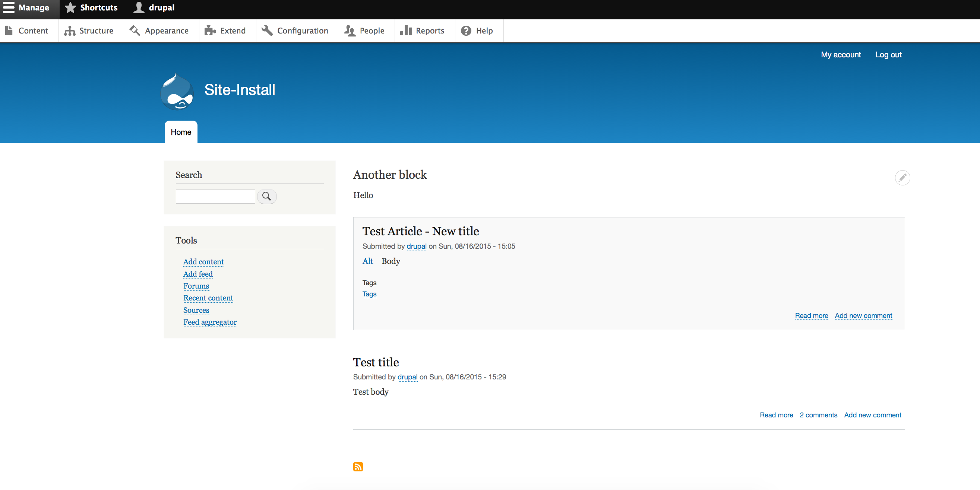
Task: Click the pencil edit icon for Another block
Action: [x=902, y=178]
